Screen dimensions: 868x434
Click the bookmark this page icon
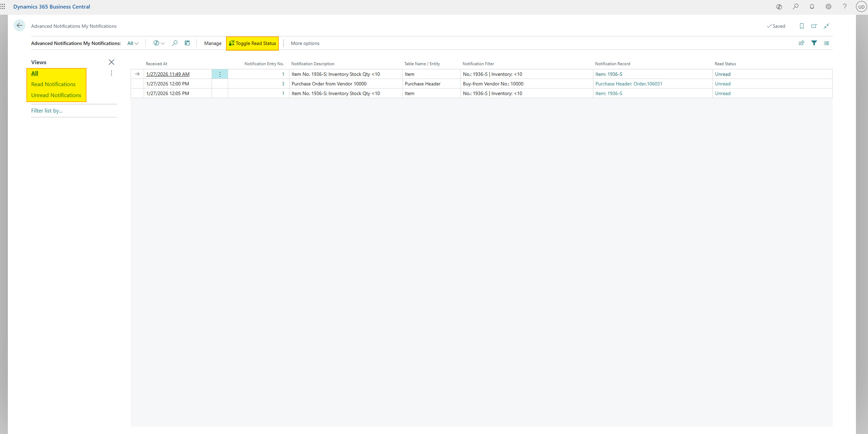click(801, 26)
